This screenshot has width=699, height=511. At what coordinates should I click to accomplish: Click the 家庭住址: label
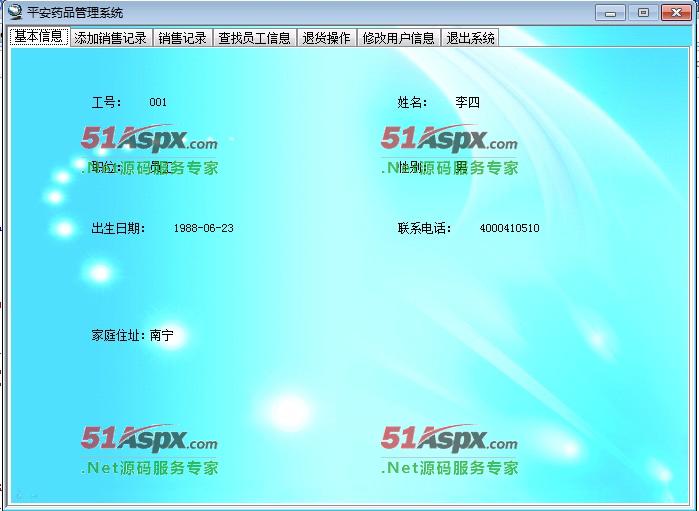[118, 335]
